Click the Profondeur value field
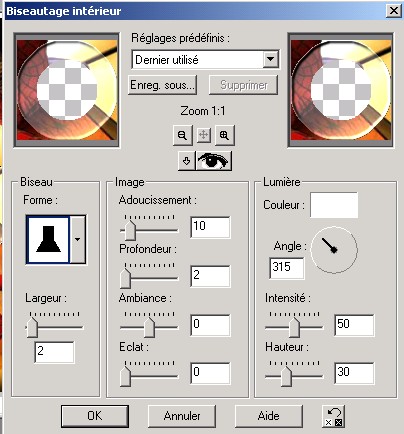 pyautogui.click(x=210, y=276)
